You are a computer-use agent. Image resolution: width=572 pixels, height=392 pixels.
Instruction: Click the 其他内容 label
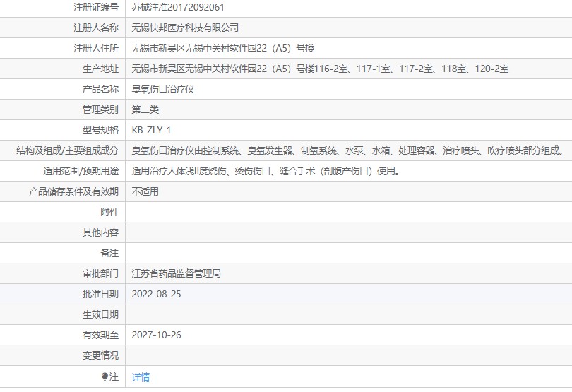coord(100,232)
